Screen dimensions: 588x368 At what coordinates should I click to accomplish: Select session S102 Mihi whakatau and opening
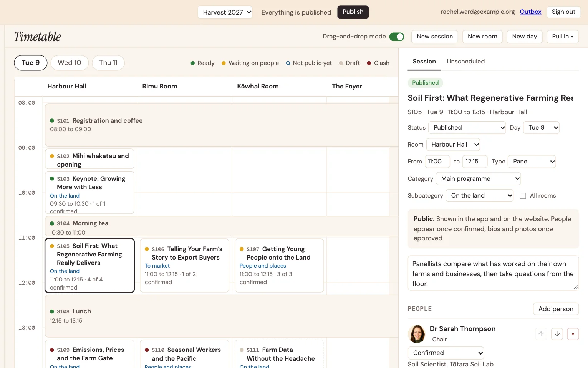click(89, 159)
